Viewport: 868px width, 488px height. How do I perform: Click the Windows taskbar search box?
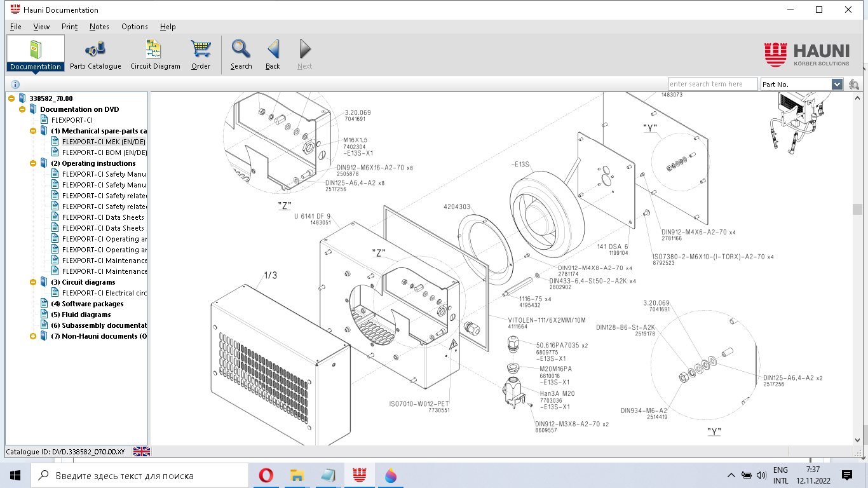pos(139,475)
